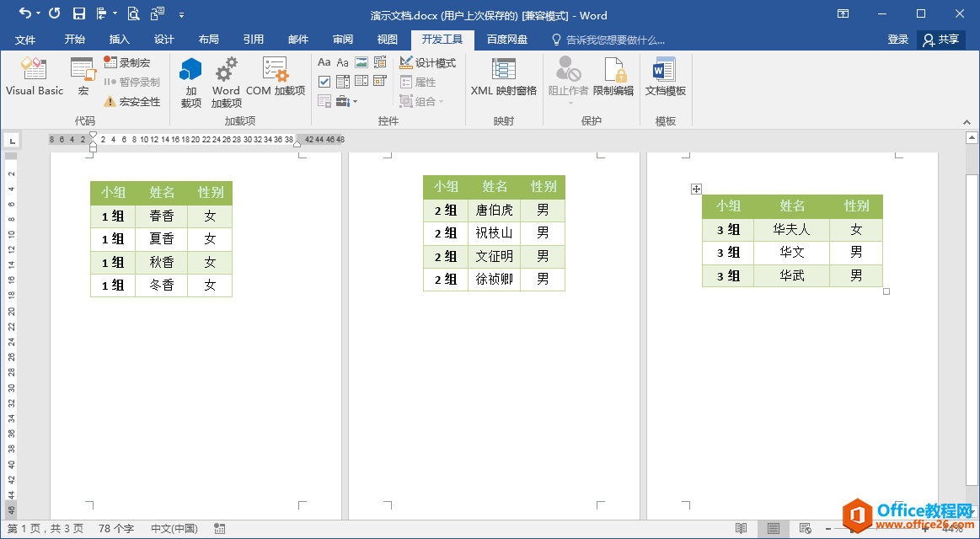Open the Macros (宏) dialog

coord(83,76)
